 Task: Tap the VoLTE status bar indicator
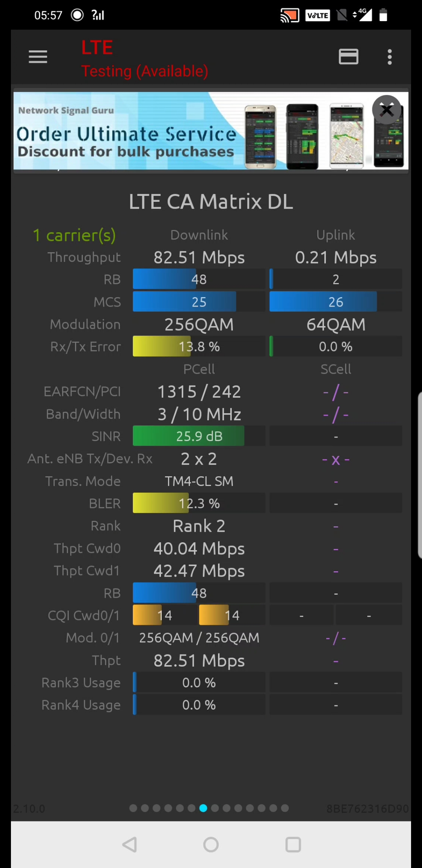pos(318,15)
